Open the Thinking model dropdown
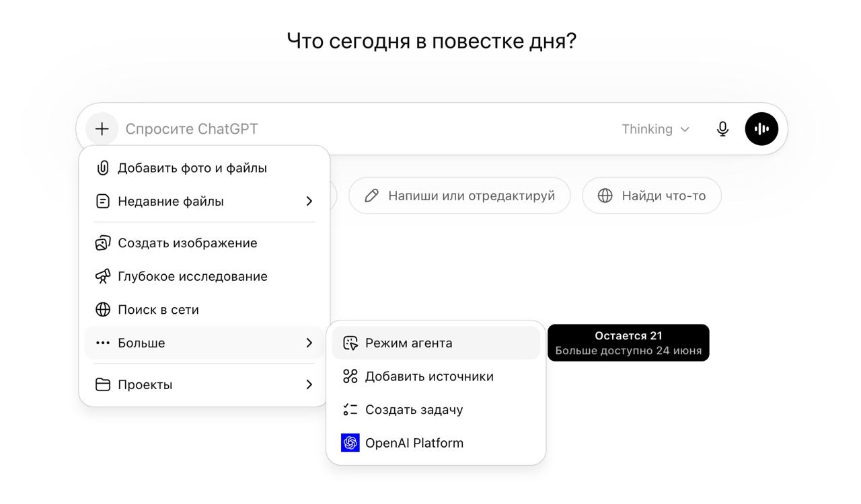 pos(656,129)
